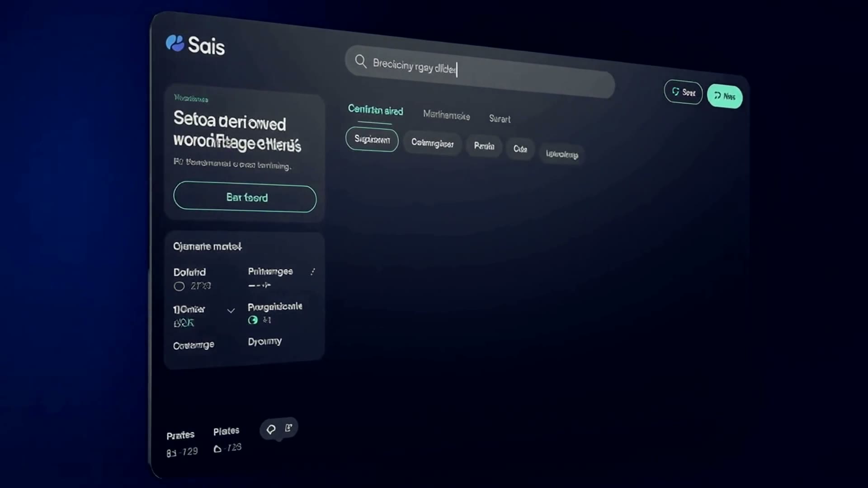The height and width of the screenshot is (488, 868).
Task: Select the radio circle under Dolatrd
Action: (x=179, y=286)
